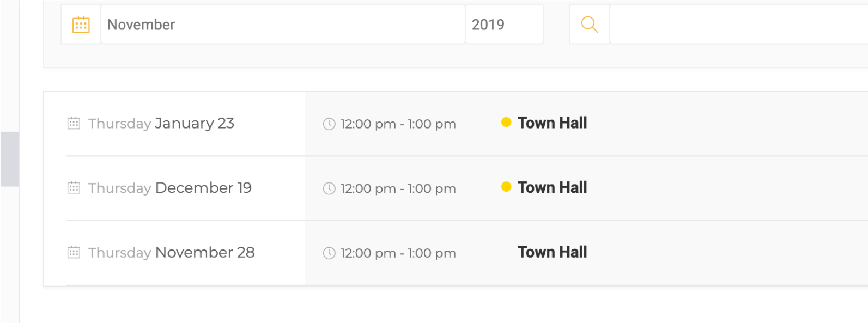Open the Town Hall event on December 19
Viewport: 868px width, 323px height.
(552, 187)
